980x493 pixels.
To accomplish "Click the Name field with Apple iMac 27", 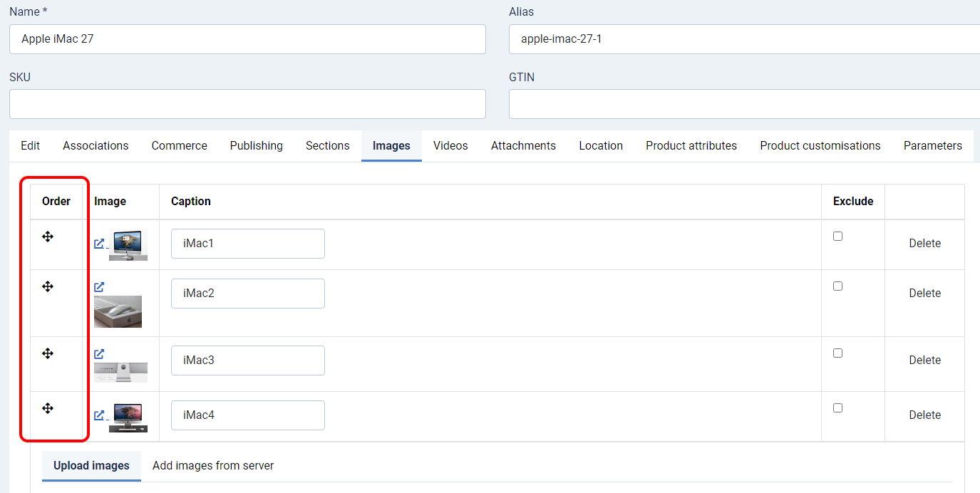I will tap(247, 39).
